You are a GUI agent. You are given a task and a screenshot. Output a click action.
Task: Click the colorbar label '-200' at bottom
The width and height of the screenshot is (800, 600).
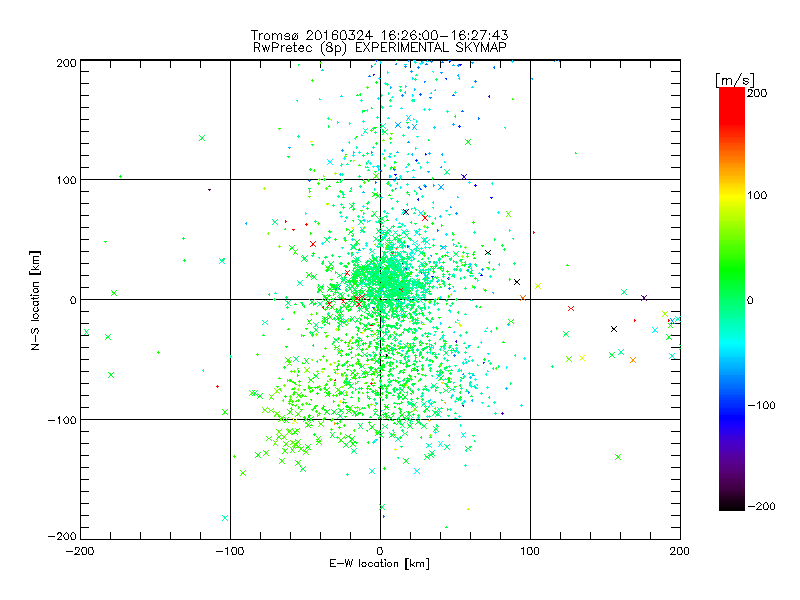762,506
